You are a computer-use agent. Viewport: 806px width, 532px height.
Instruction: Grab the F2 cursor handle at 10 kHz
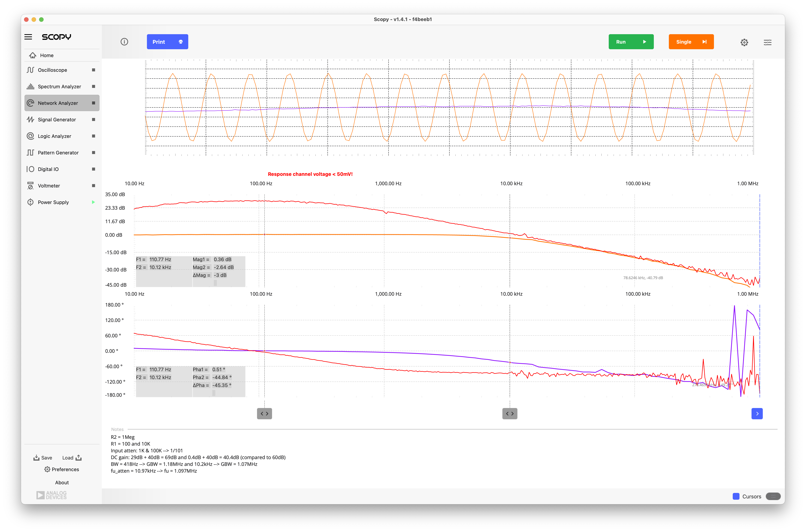click(510, 414)
